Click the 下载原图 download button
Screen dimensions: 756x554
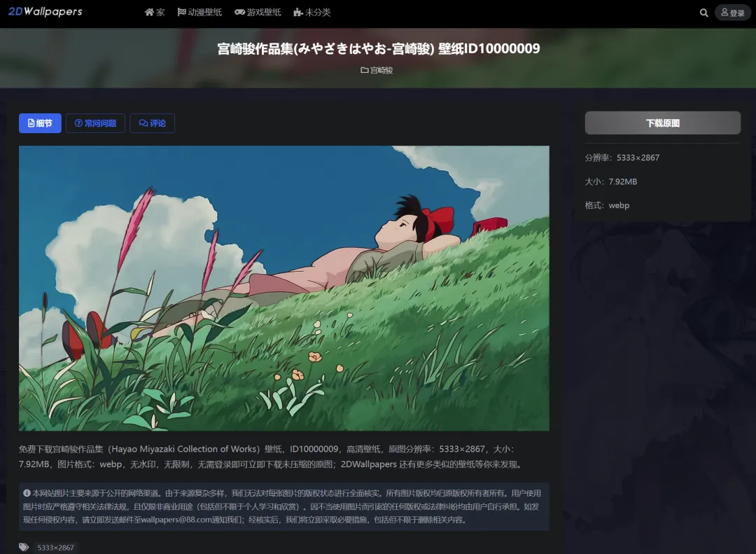click(662, 123)
